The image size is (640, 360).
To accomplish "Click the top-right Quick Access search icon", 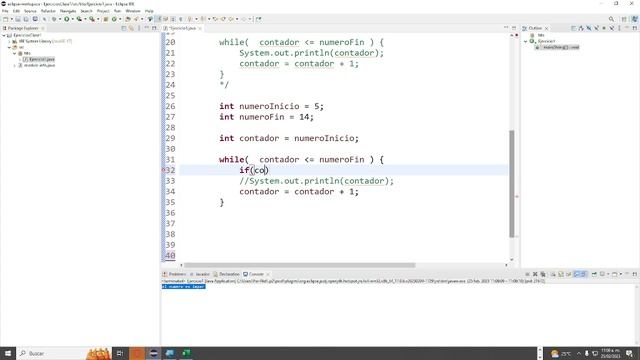I will click(x=611, y=19).
